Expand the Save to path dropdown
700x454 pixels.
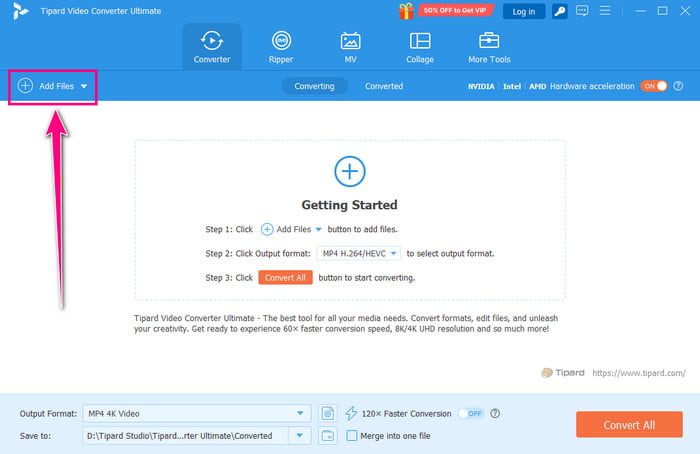point(300,435)
